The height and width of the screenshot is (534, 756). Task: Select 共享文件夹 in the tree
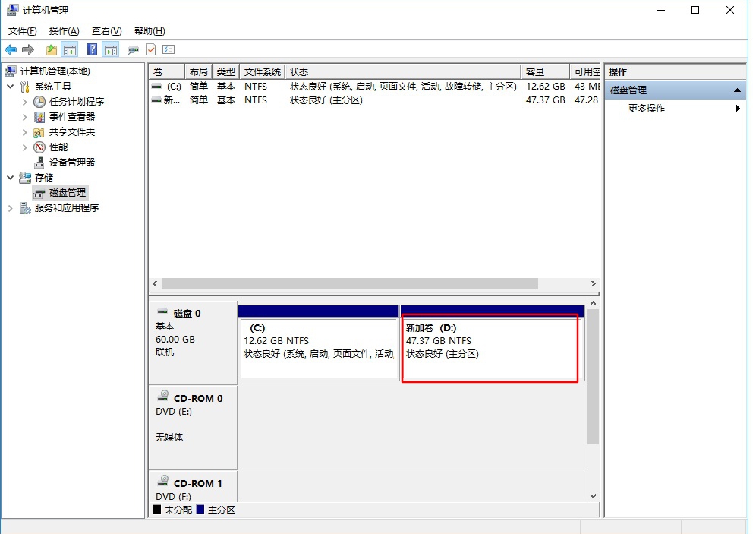tap(72, 132)
